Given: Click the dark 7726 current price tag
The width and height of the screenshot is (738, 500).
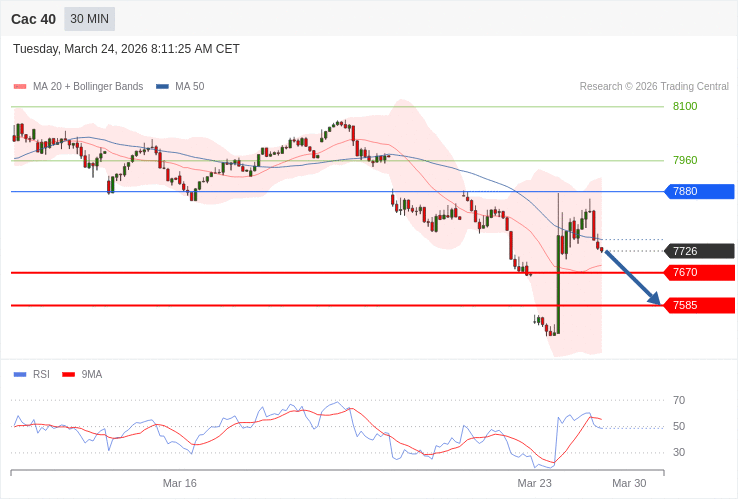Looking at the screenshot, I should coord(699,251).
